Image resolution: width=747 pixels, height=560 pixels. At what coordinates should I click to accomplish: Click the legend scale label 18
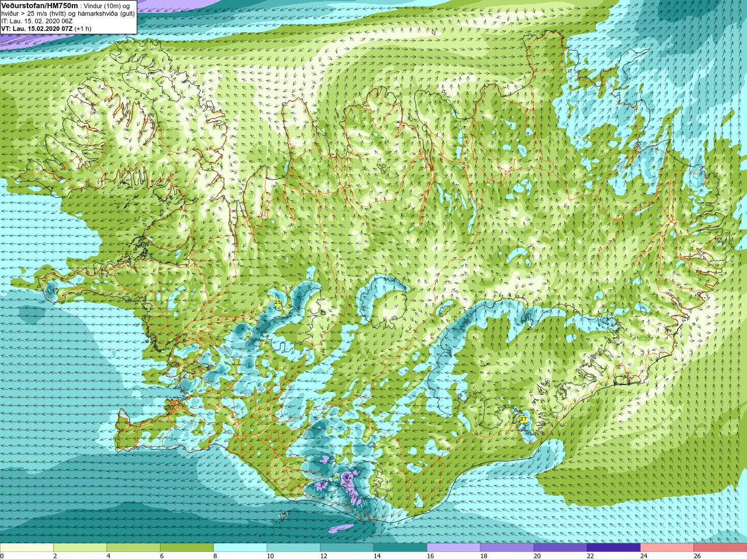point(484,556)
